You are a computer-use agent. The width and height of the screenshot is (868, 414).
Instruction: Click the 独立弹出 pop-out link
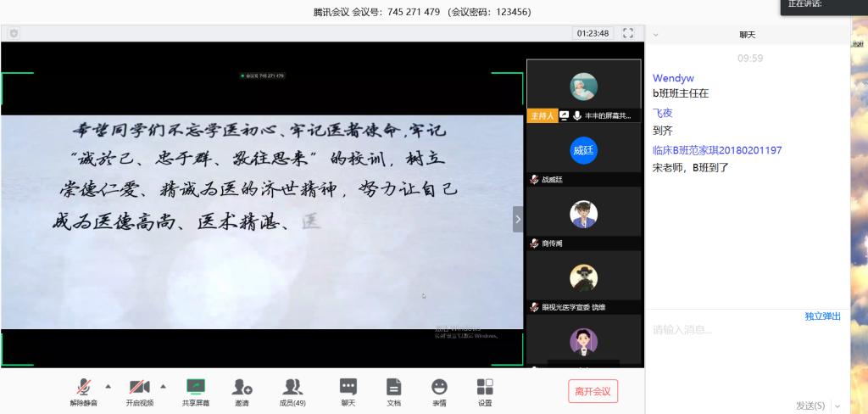tap(822, 316)
